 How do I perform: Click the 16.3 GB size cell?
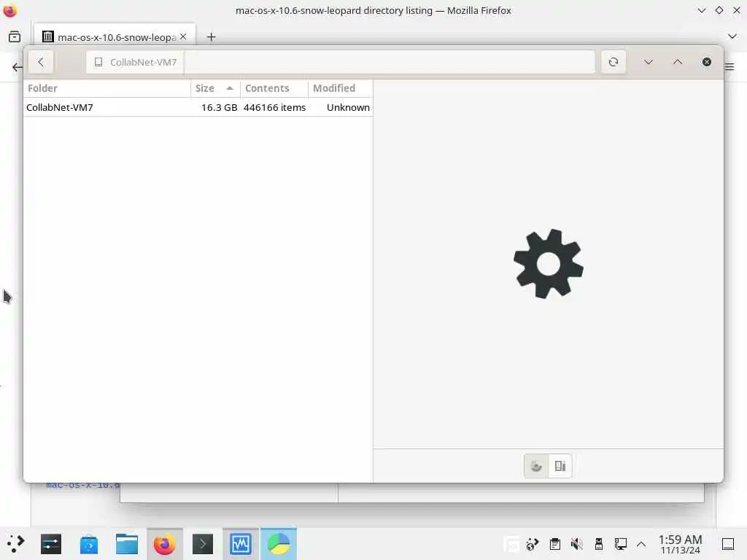point(219,107)
